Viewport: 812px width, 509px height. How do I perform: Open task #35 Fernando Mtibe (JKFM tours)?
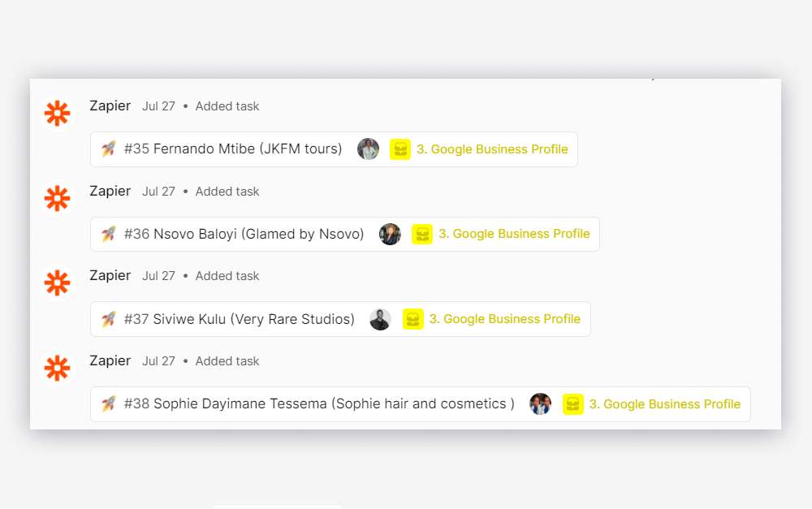pyautogui.click(x=233, y=149)
